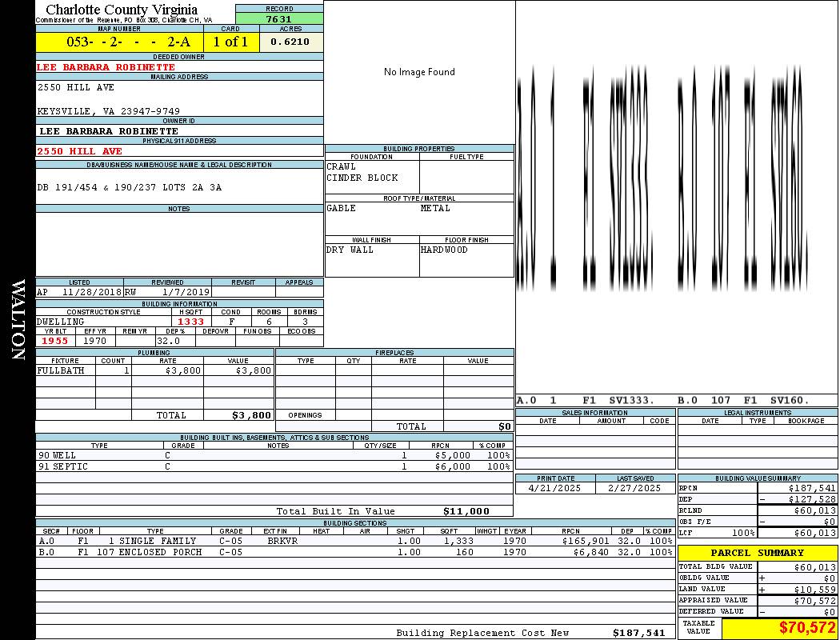Viewport: 840px width, 640px height.
Task: Click section RPCN $165,901
Action: tap(586, 541)
